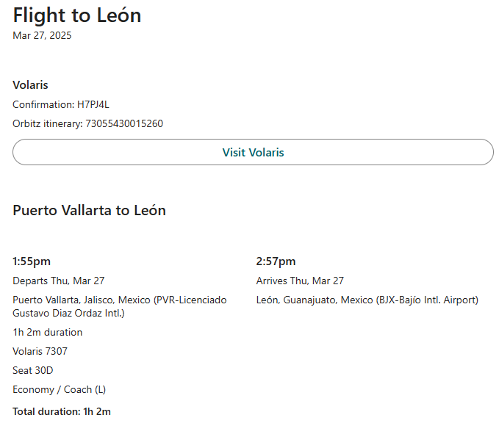Viewport: 499px width, 448px height.
Task: Click the Volaris airline name heading
Action: (x=30, y=85)
